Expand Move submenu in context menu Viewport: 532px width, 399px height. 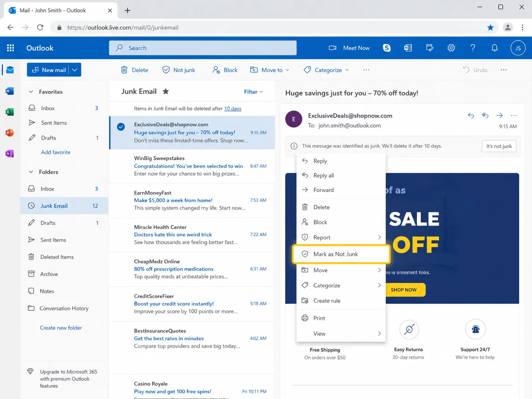coord(380,270)
